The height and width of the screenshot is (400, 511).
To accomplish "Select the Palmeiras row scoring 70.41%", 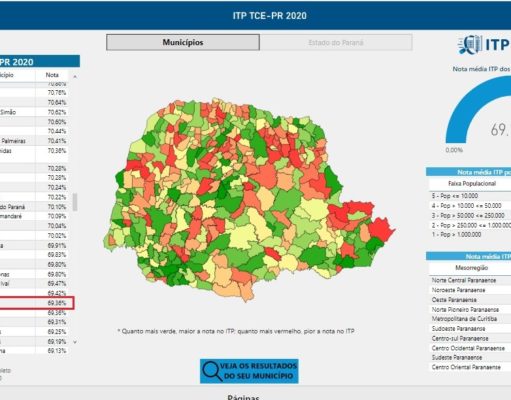I will 34,141.
